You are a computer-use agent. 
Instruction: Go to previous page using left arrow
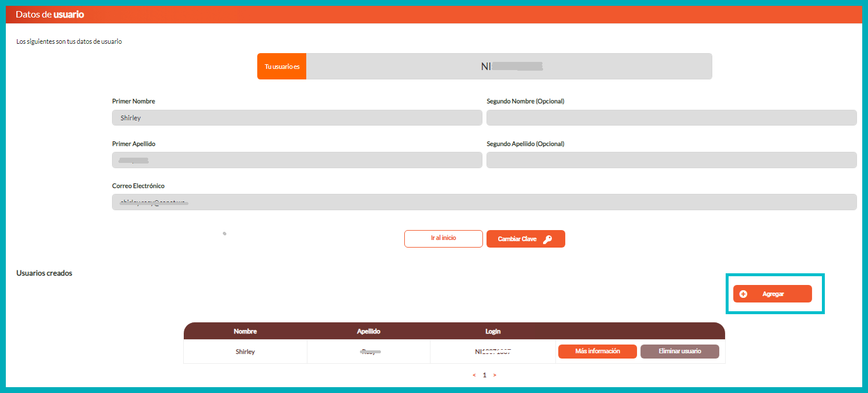coord(474,375)
